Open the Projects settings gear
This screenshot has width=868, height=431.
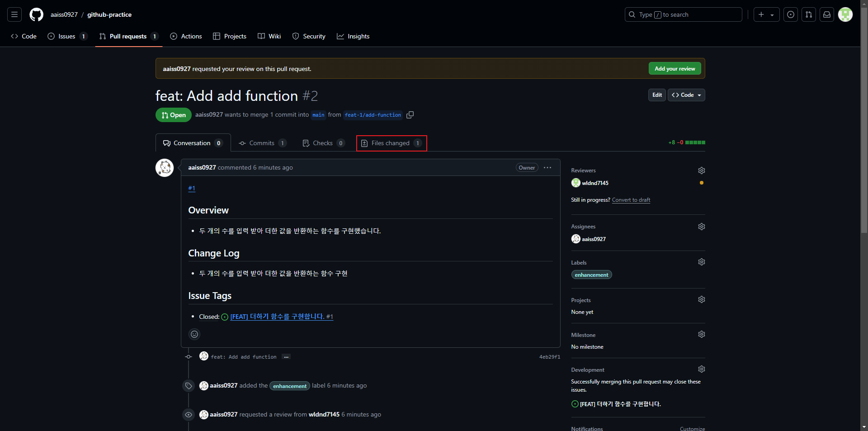tap(702, 299)
